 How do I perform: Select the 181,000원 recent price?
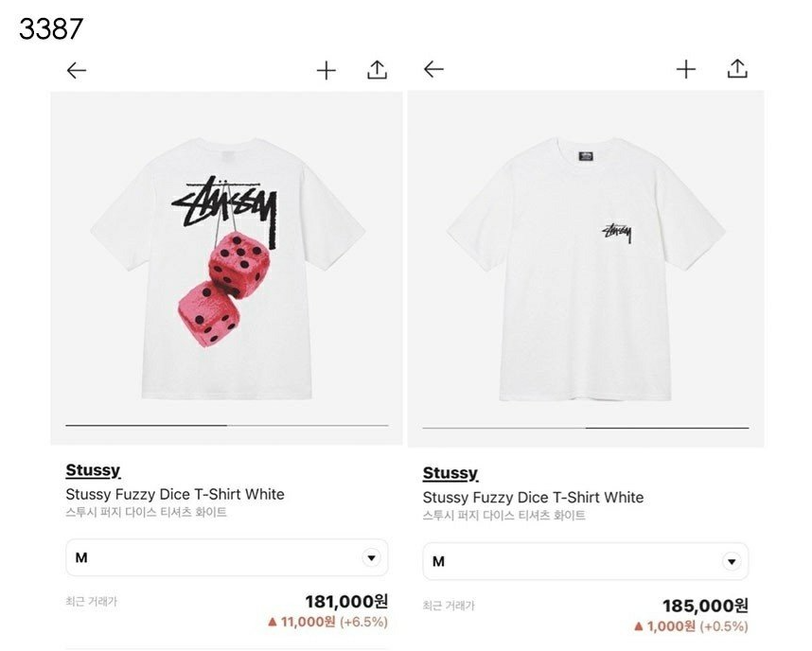[x=346, y=601]
